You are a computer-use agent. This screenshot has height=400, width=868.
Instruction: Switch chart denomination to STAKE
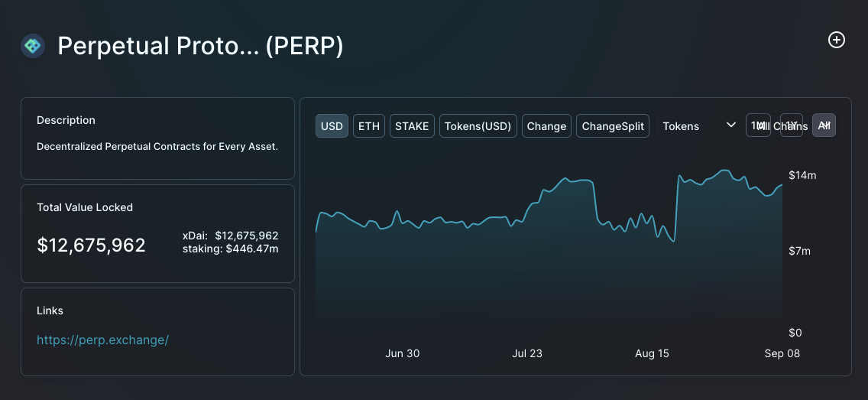pos(412,125)
